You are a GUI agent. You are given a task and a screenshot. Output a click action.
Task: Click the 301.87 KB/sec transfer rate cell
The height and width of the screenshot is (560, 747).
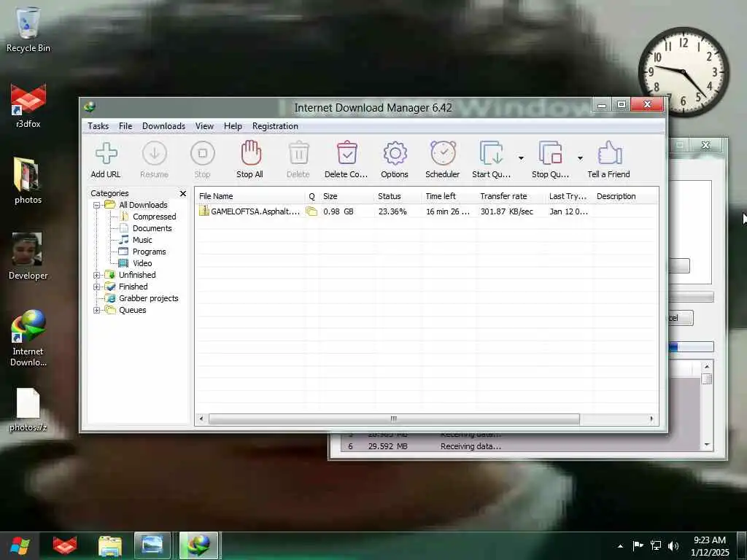(x=506, y=211)
